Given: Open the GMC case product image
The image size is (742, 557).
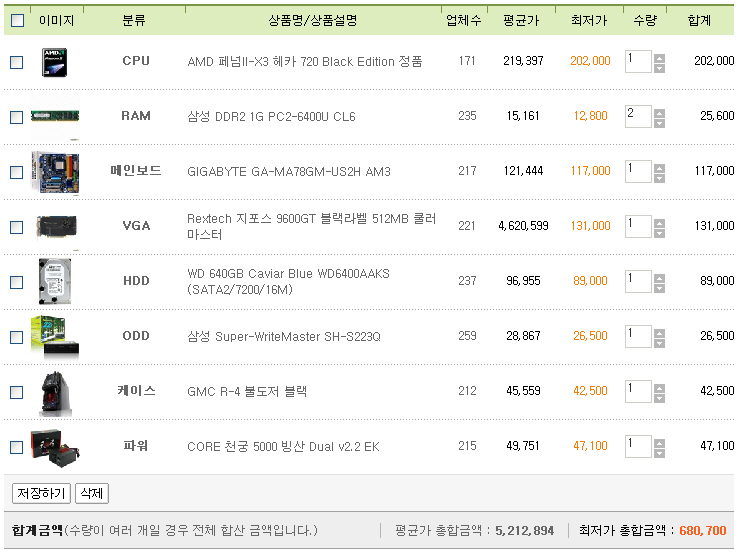Looking at the screenshot, I should [x=55, y=392].
